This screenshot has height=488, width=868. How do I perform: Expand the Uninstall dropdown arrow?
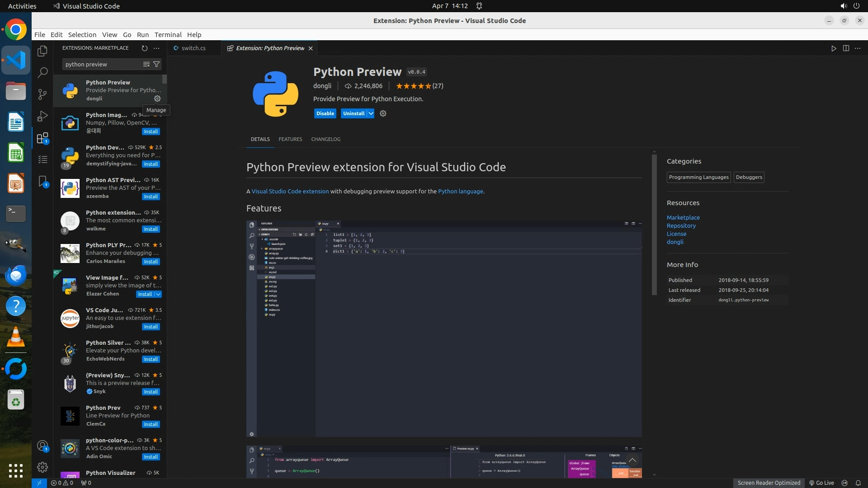coord(371,113)
